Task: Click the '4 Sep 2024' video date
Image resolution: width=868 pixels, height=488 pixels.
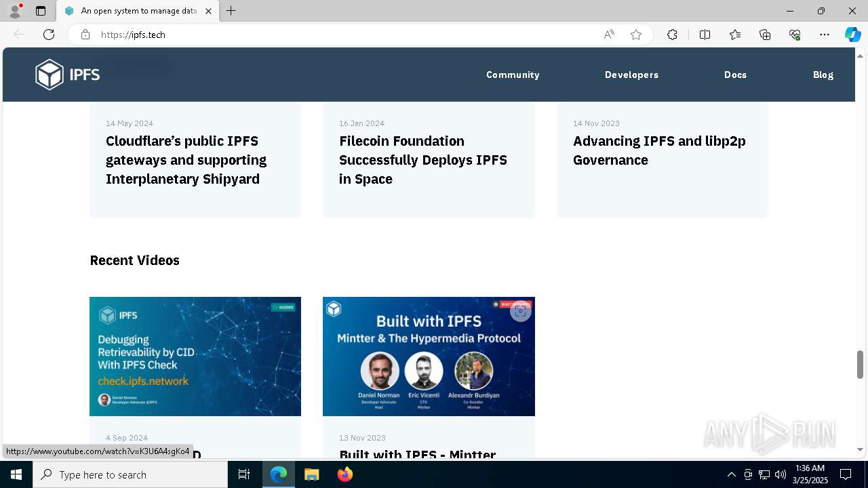Action: [127, 438]
